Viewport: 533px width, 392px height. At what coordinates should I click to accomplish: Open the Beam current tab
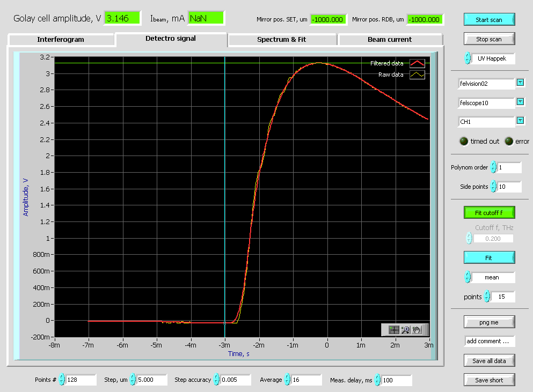point(390,39)
